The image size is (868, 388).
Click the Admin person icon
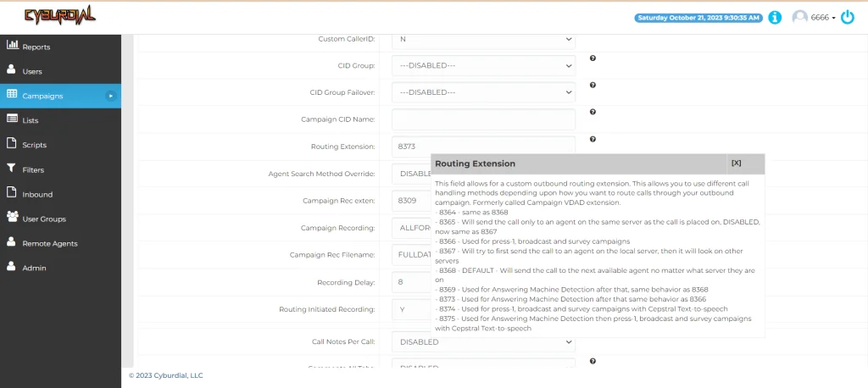click(x=11, y=266)
